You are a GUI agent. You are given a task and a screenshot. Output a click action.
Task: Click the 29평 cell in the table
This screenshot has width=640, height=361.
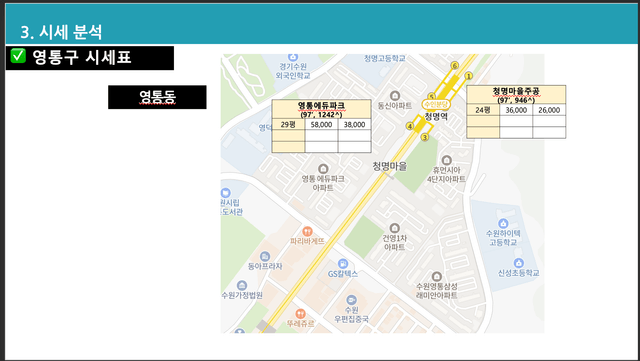click(288, 125)
